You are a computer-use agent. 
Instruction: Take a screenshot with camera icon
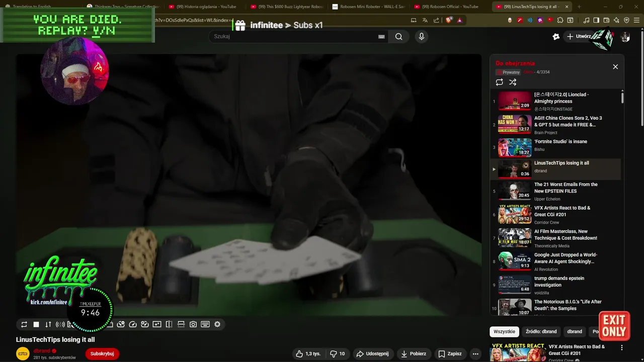(x=193, y=324)
